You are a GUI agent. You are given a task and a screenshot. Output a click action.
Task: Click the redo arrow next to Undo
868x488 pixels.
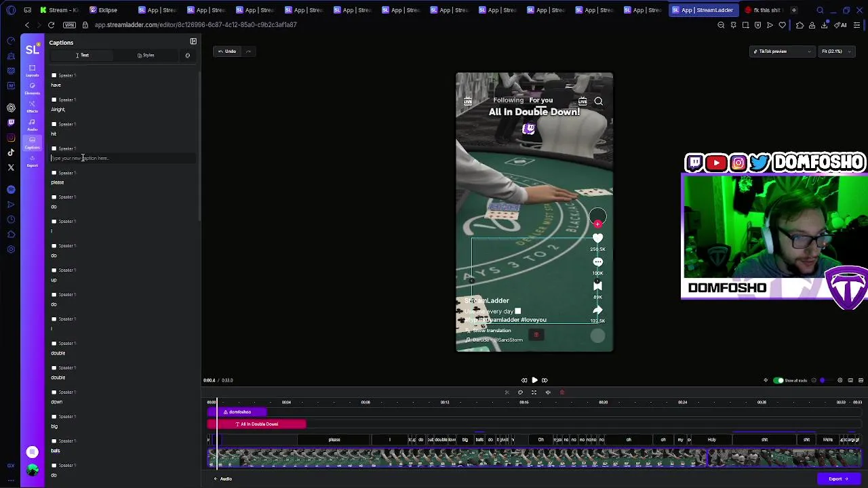248,52
